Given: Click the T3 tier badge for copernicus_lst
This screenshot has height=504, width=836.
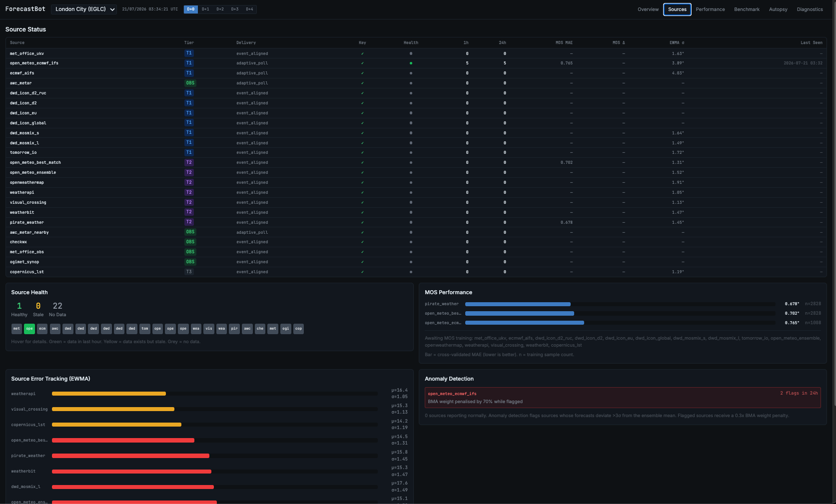Looking at the screenshot, I should pyautogui.click(x=189, y=272).
